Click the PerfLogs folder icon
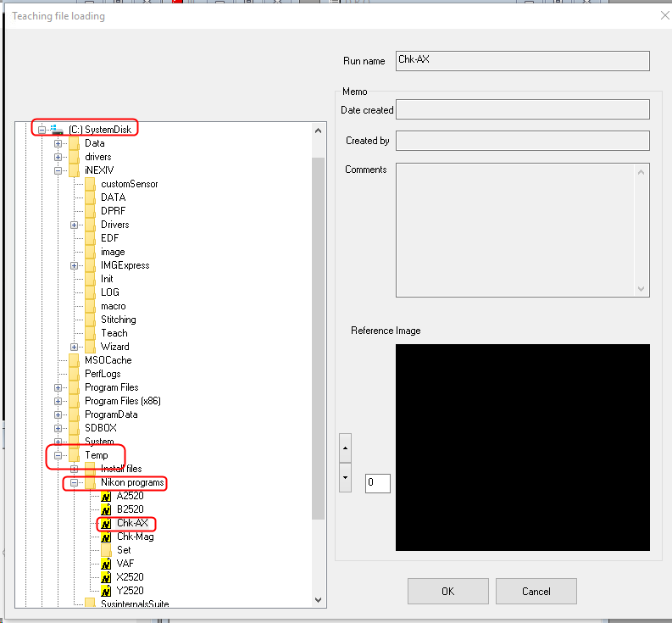 click(x=74, y=374)
